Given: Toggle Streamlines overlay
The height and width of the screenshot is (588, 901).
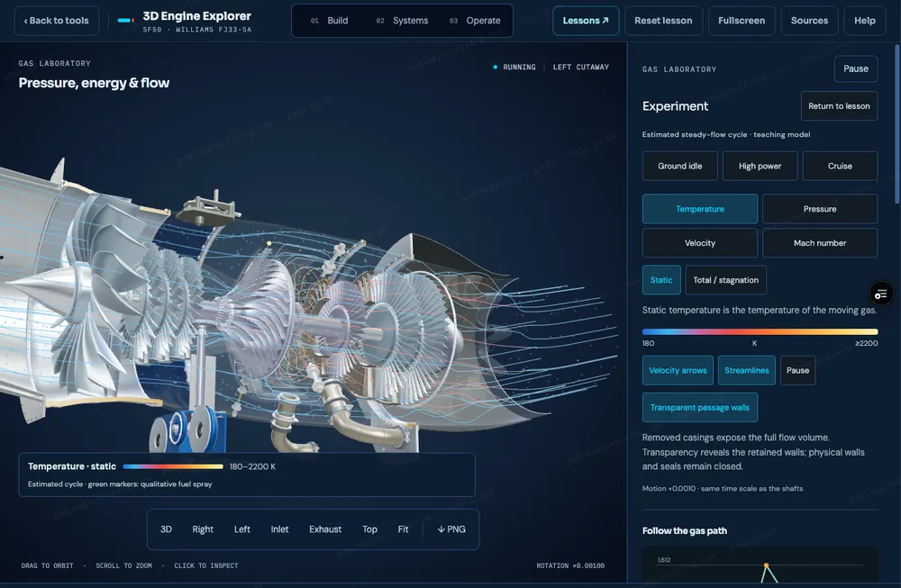Looking at the screenshot, I should [746, 370].
